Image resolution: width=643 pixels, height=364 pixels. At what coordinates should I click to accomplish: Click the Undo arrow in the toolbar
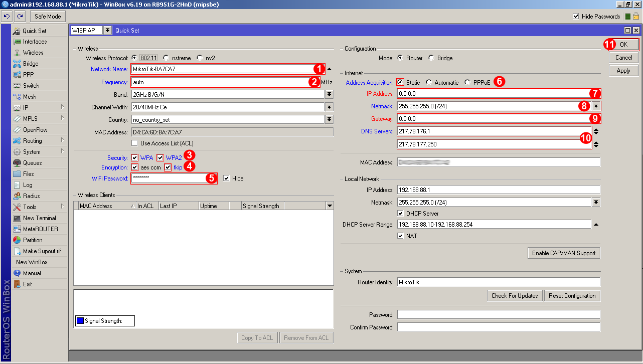click(x=7, y=17)
